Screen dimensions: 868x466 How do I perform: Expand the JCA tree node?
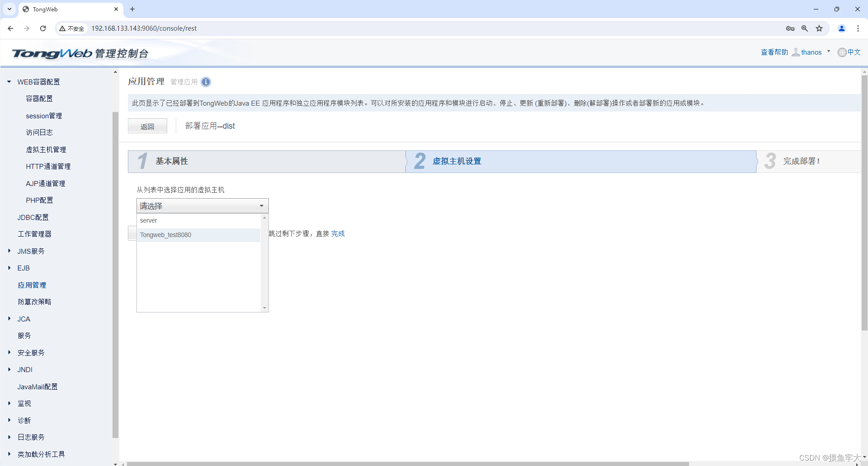pyautogui.click(x=9, y=318)
